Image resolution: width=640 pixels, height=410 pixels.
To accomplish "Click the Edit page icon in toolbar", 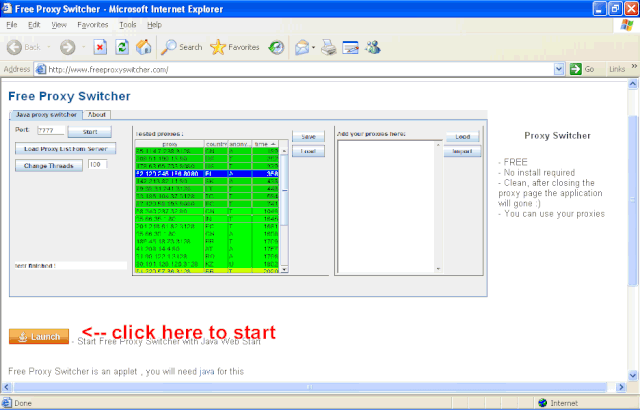I will (350, 47).
